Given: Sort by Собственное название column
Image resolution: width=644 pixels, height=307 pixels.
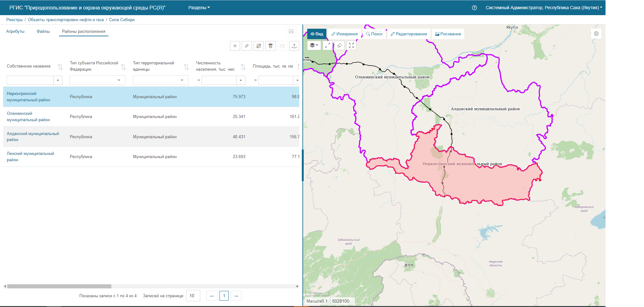Looking at the screenshot, I should tap(60, 67).
